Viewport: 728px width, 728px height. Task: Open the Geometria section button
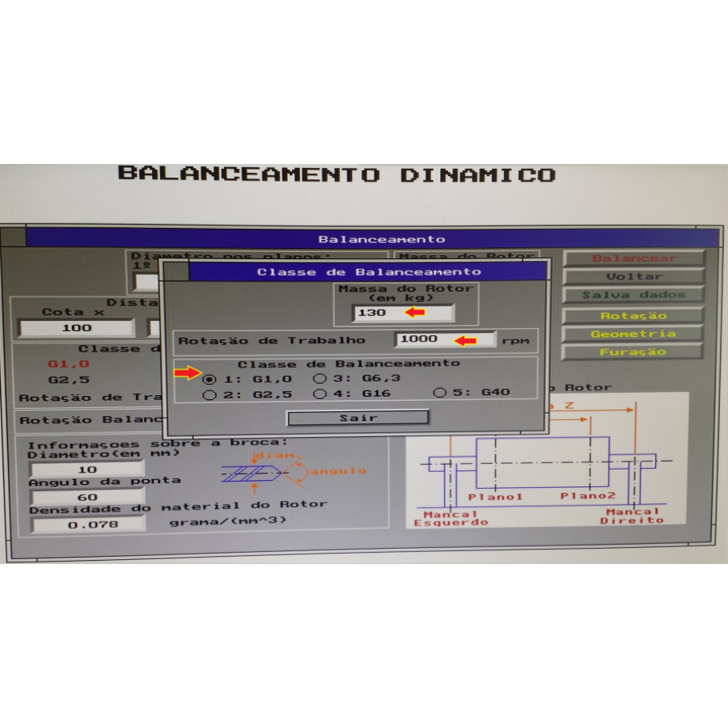click(x=634, y=334)
